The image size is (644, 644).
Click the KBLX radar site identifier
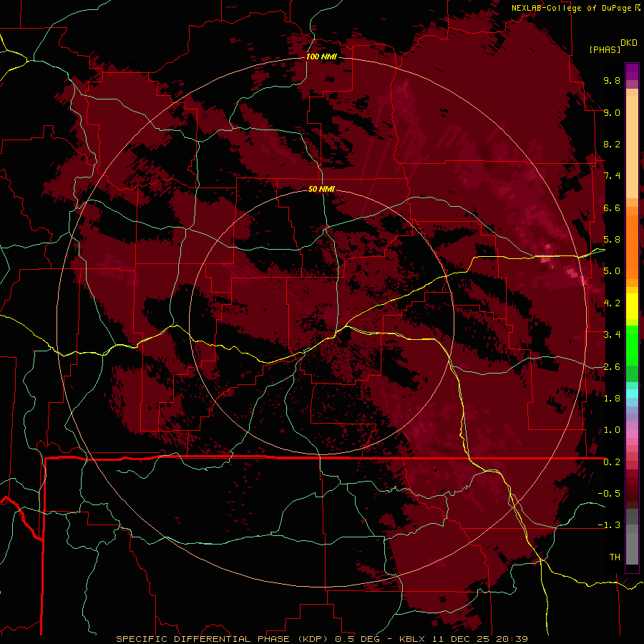pyautogui.click(x=412, y=639)
